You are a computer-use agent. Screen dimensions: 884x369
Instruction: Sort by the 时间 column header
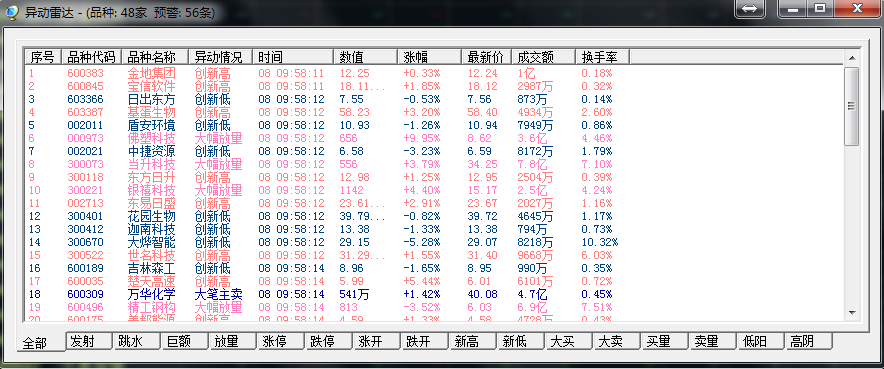coord(293,57)
